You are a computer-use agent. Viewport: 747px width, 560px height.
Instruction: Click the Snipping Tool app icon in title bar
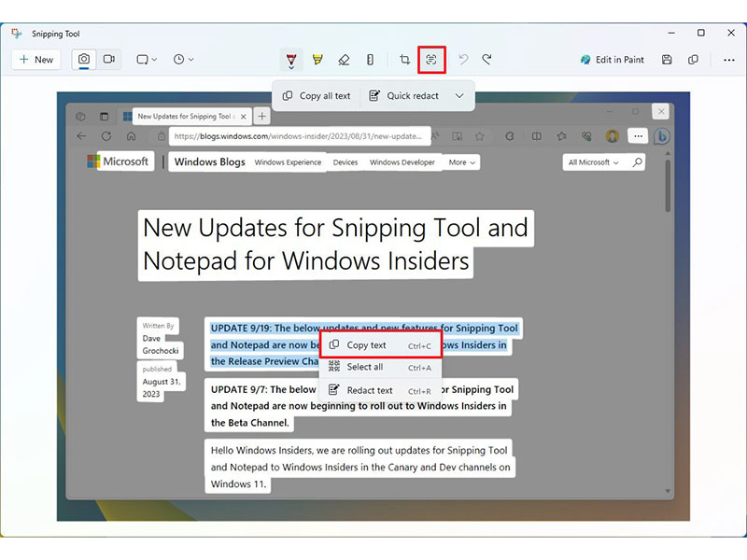[x=17, y=34]
